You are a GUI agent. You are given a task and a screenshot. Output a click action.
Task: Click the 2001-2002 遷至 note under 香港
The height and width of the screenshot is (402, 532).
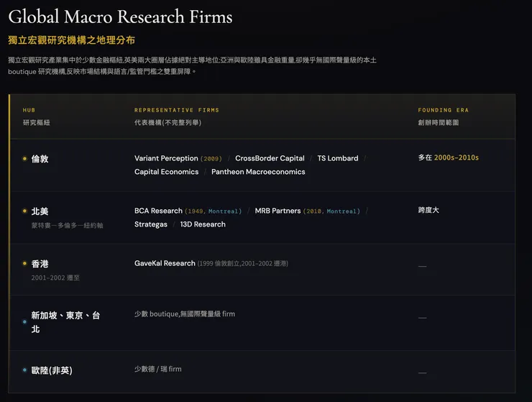[55, 278]
